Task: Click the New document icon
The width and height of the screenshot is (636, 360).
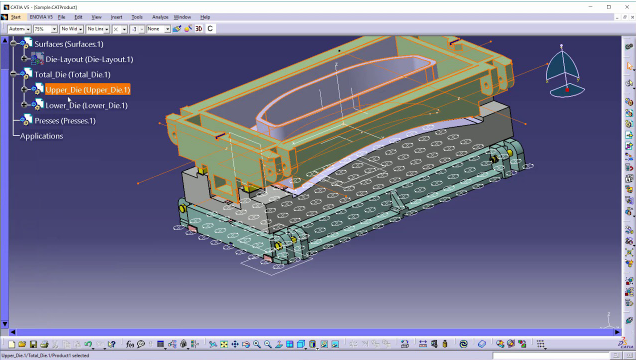Action: [11, 344]
